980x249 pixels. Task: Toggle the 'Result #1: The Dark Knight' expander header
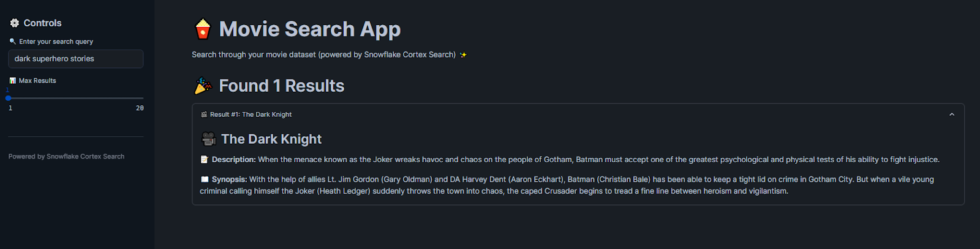[251, 114]
